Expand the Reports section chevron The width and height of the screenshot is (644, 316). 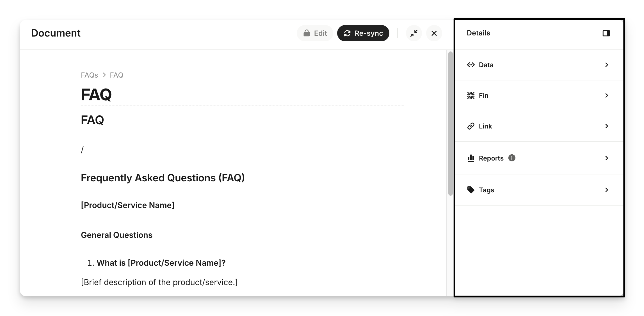click(x=607, y=158)
